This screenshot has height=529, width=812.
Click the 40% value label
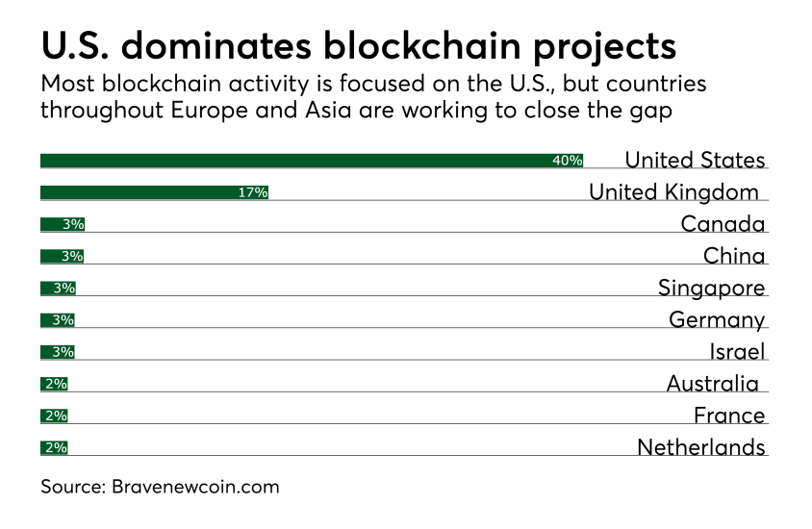567,161
